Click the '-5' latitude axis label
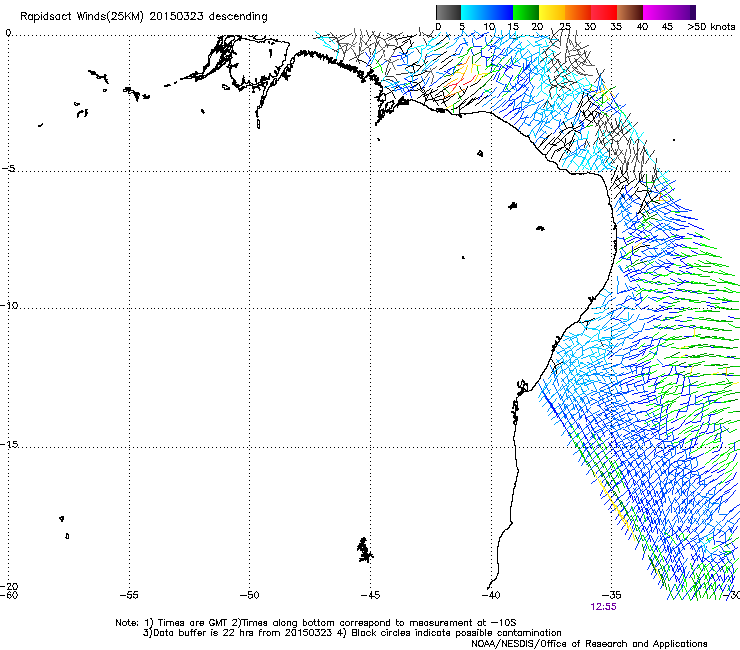 tap(8, 169)
